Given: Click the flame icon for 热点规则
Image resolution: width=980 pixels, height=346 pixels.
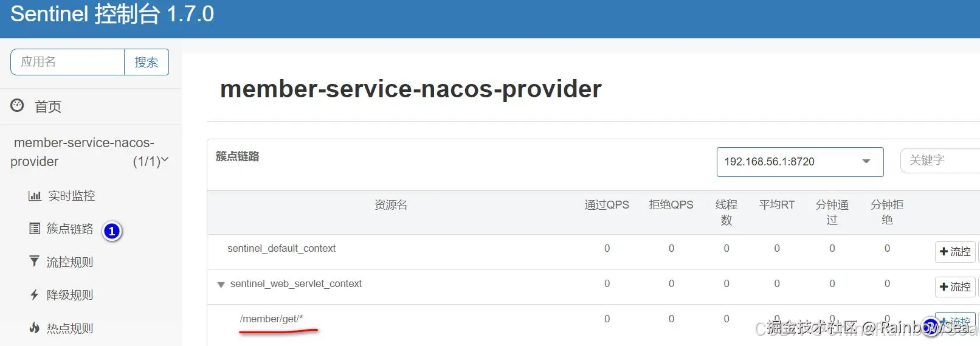Looking at the screenshot, I should point(35,328).
